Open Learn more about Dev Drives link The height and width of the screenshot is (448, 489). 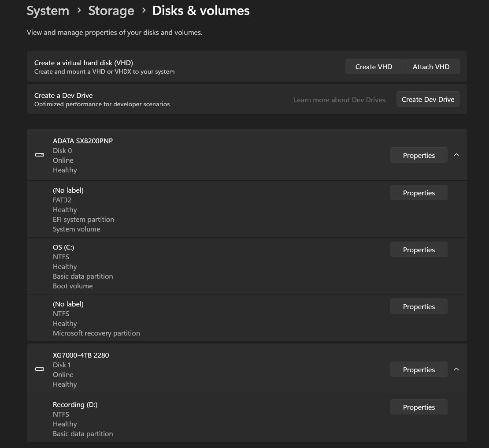(340, 100)
